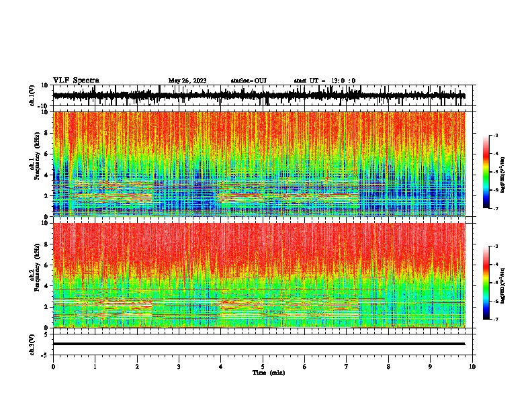
Task: Click time axis tick label '2'
Action: point(137,367)
